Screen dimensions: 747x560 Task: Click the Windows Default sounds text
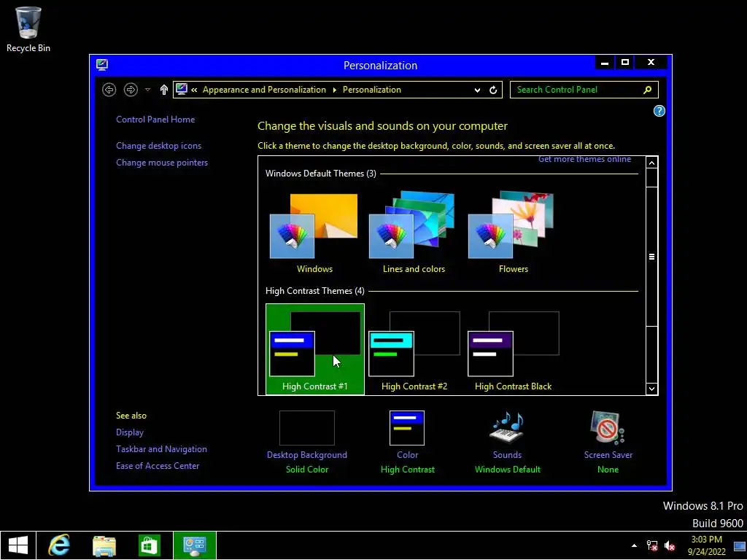pos(508,470)
